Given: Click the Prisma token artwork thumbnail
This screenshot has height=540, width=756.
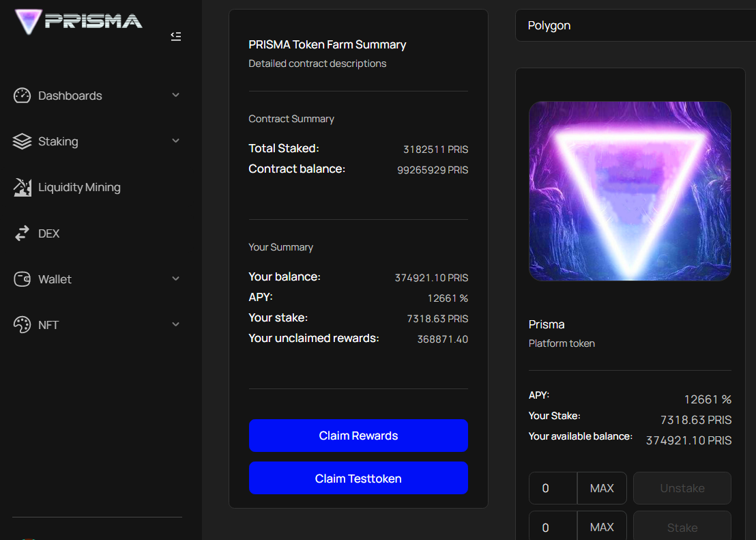Looking at the screenshot, I should [630, 191].
